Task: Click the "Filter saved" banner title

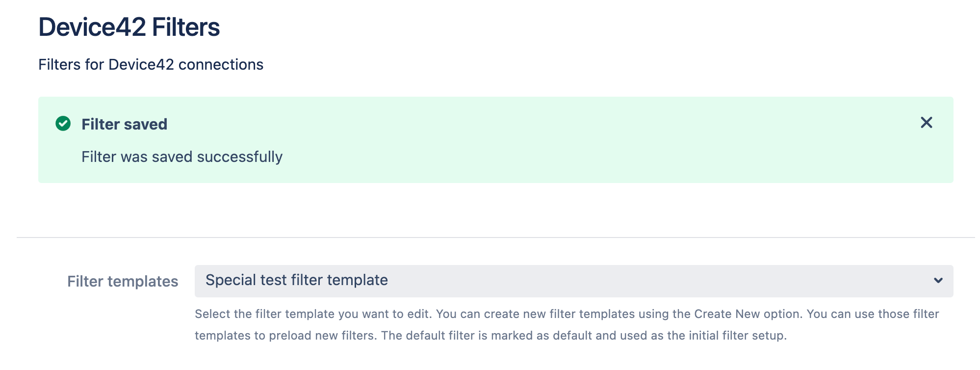Action: click(124, 125)
